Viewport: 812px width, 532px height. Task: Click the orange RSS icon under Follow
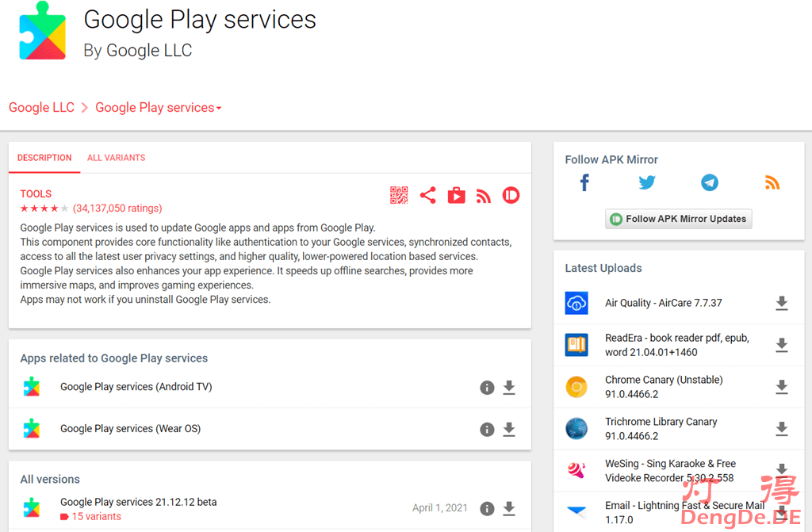[x=772, y=183]
